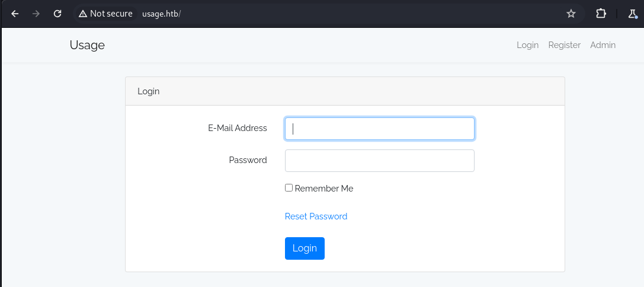Screen dimensions: 644x287
Task: Open the browser extensions puzzle icon
Action: (x=601, y=14)
